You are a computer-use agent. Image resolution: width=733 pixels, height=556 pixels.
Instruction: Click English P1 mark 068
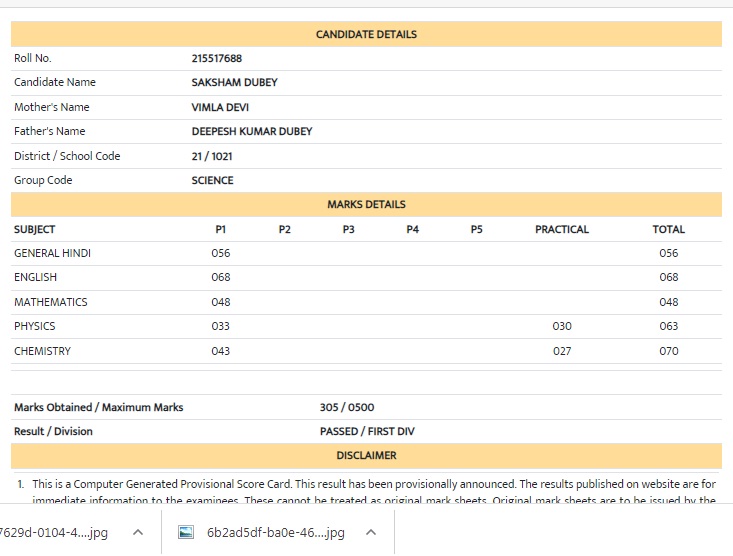pos(221,277)
